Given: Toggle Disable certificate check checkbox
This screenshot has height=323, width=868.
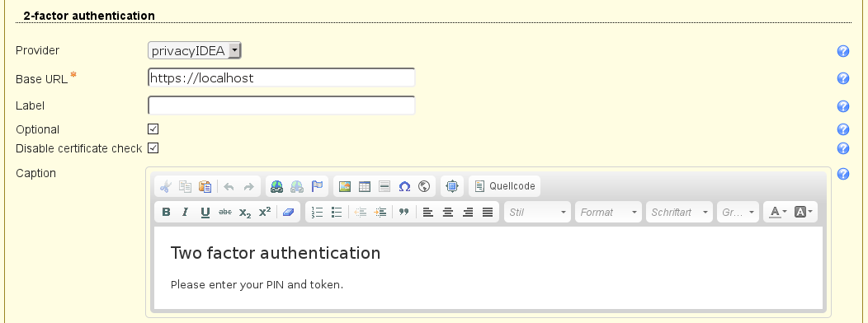Looking at the screenshot, I should 153,147.
